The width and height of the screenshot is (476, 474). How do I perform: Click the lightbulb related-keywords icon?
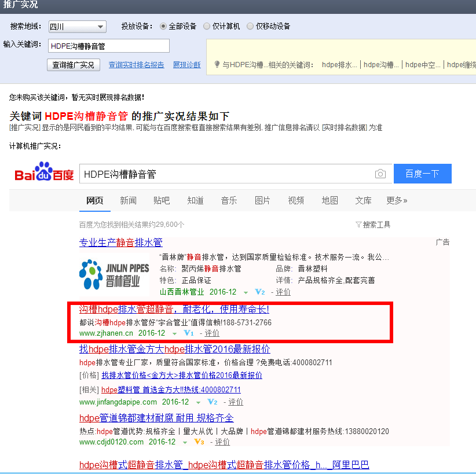217,64
